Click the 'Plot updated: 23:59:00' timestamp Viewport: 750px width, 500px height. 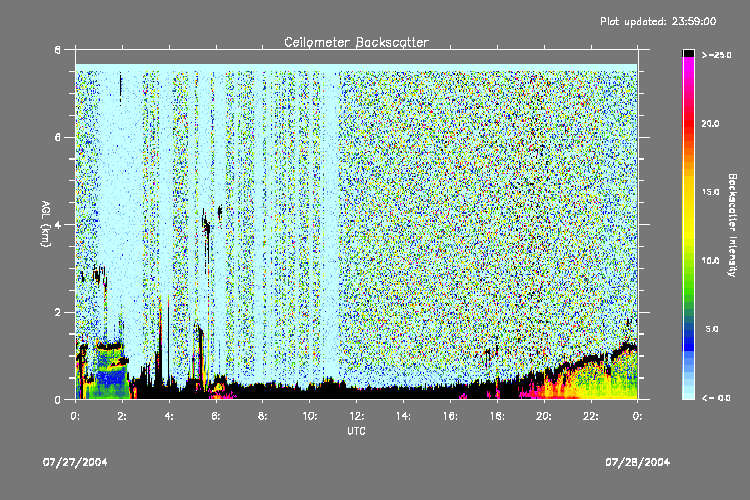(658, 21)
